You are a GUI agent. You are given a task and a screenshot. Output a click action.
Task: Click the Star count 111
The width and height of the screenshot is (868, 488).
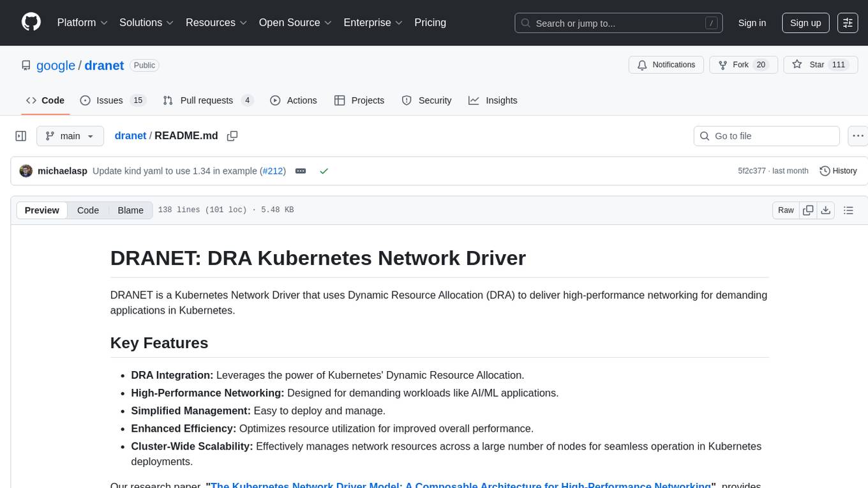[839, 65]
